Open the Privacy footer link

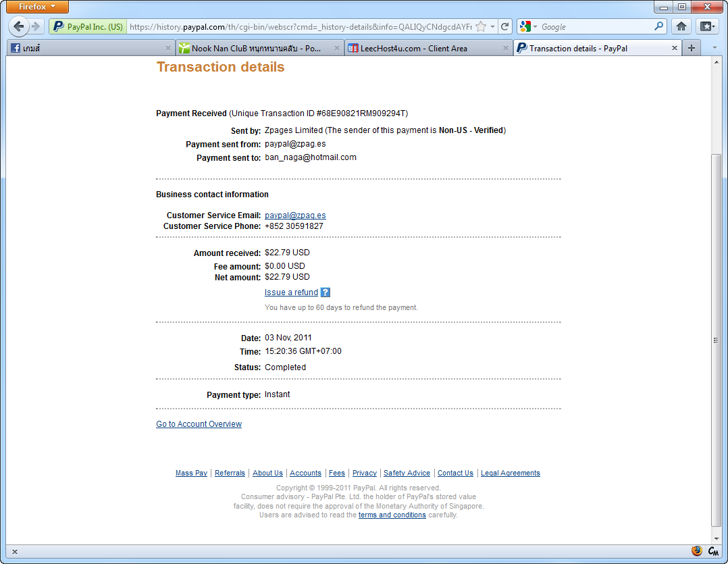pyautogui.click(x=365, y=473)
